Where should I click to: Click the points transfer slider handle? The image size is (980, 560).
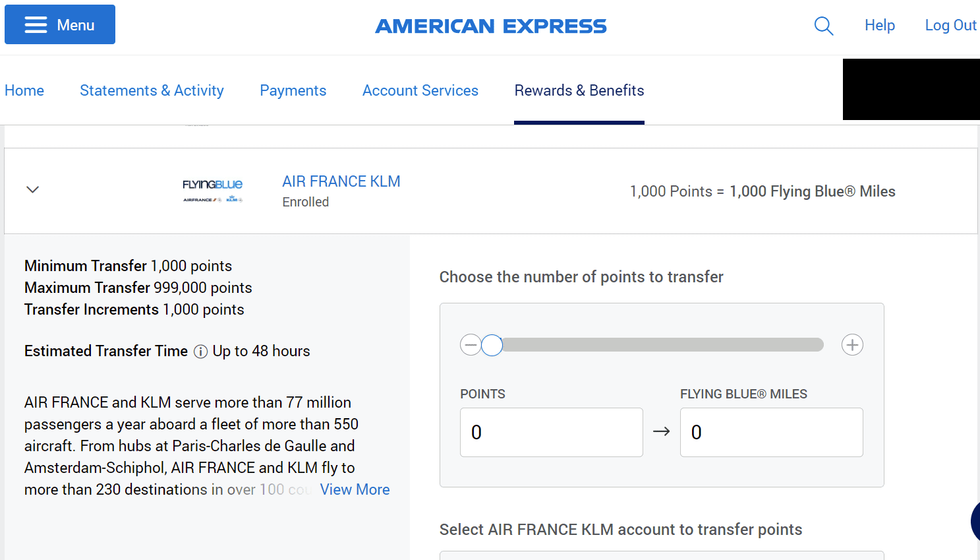tap(492, 344)
